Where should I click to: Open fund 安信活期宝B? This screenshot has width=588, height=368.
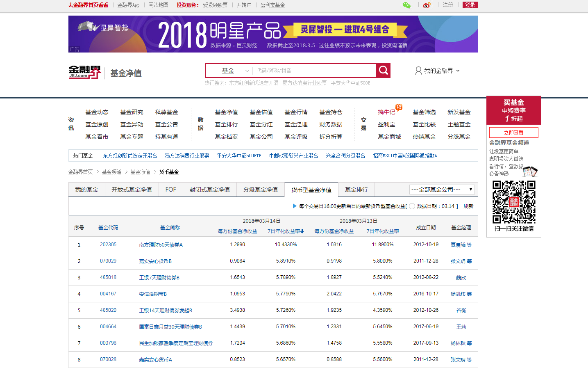coord(153,294)
